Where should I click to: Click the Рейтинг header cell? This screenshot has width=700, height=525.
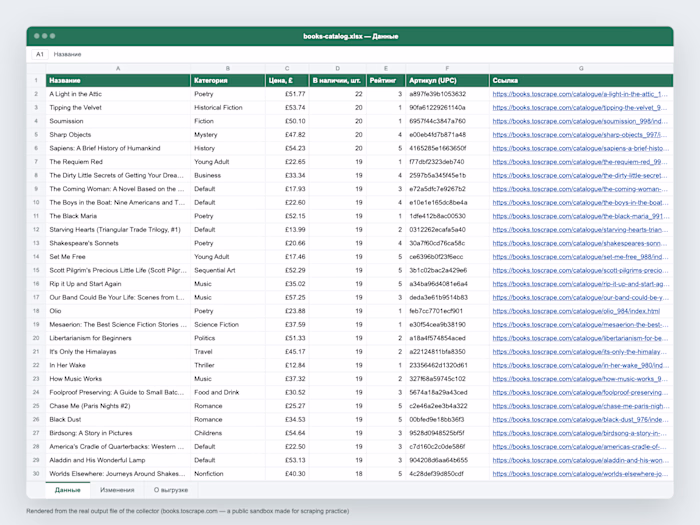click(x=386, y=80)
